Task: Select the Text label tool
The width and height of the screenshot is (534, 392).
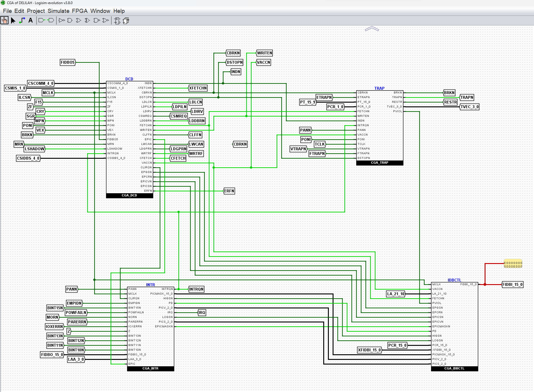Action: coord(30,20)
